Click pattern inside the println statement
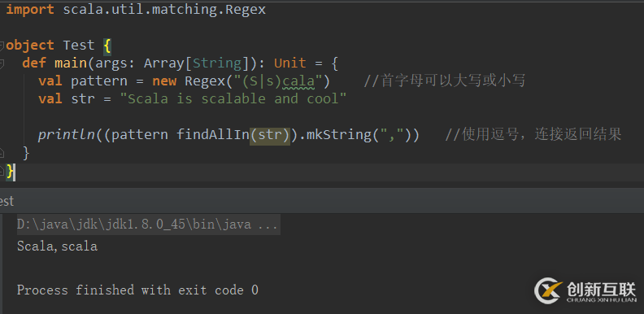 point(140,135)
